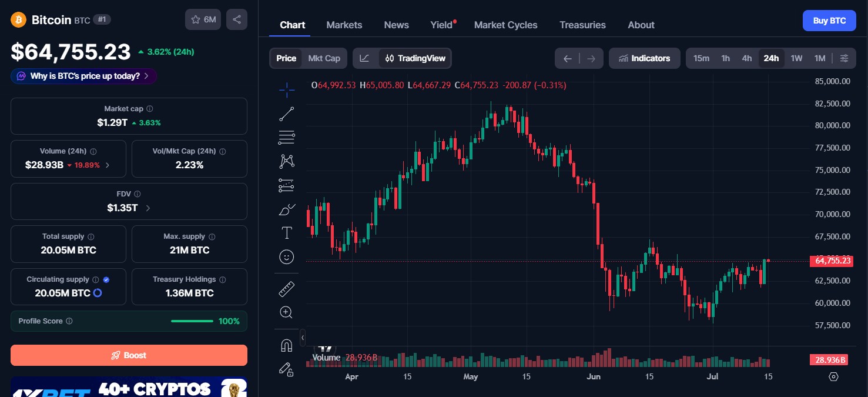Show Circulating supply info tooltip
The image size is (868, 397).
point(96,279)
